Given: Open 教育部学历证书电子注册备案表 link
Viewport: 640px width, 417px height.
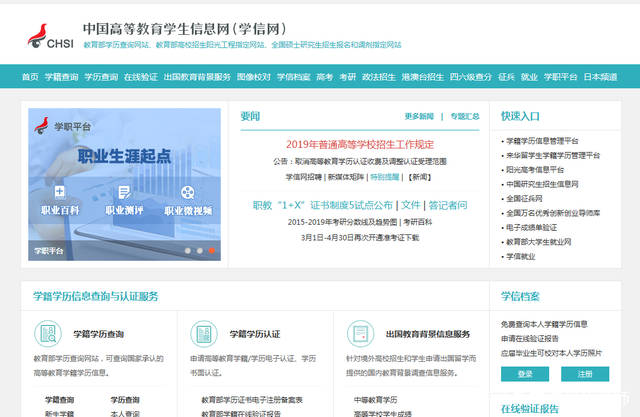Looking at the screenshot, I should point(252,400).
